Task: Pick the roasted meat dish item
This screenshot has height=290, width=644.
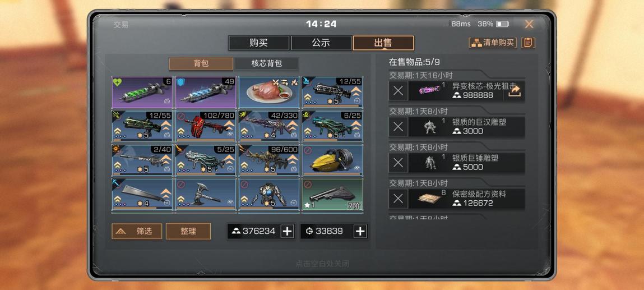Action: tap(269, 93)
